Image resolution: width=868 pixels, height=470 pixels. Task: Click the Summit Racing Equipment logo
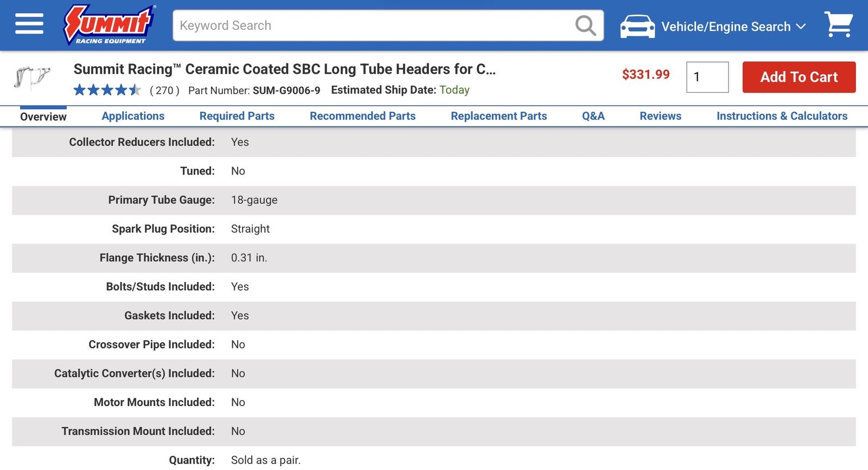tap(109, 25)
